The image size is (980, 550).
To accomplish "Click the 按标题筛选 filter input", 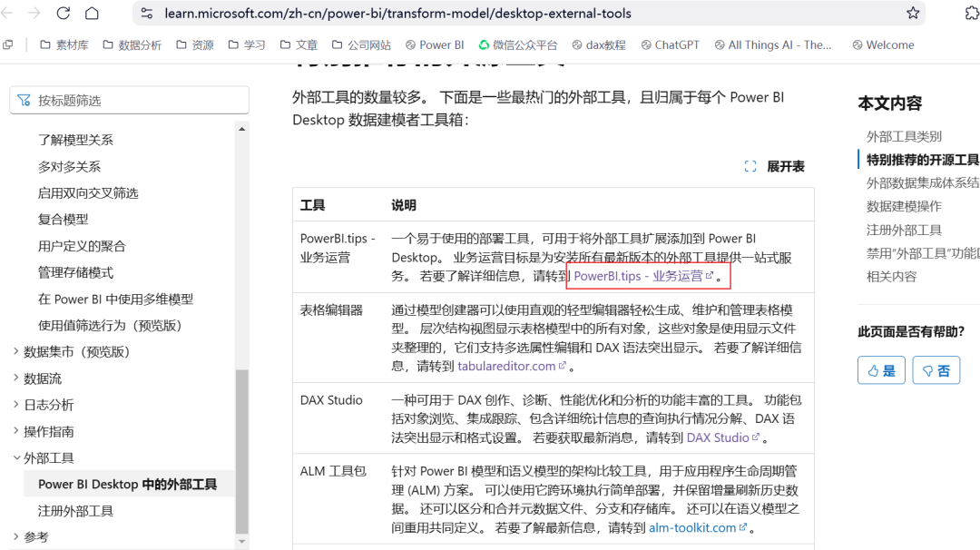I will pyautogui.click(x=130, y=101).
